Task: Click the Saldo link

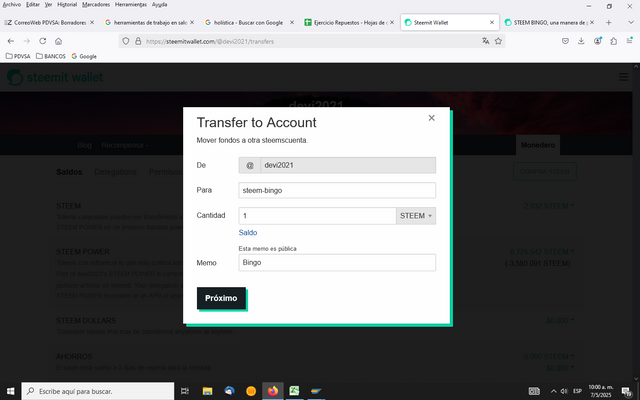Action: [248, 233]
